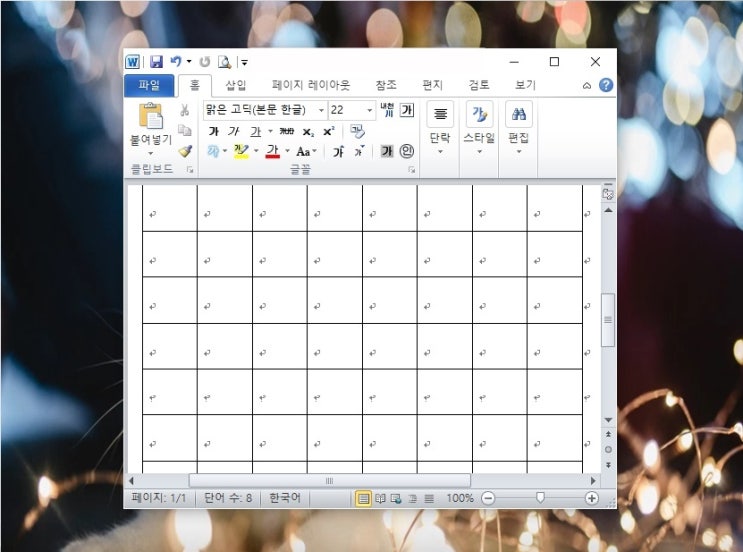The image size is (743, 552).
Task: Click the 한국어 language indicator
Action: point(285,498)
